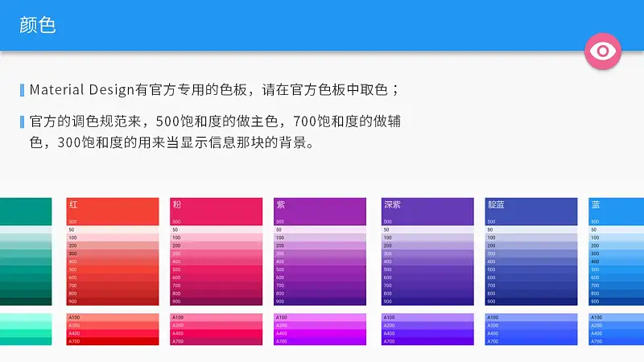Viewport: 644px width, 362px height.
Task: Pick the red 700 swatch row
Action: (x=113, y=286)
